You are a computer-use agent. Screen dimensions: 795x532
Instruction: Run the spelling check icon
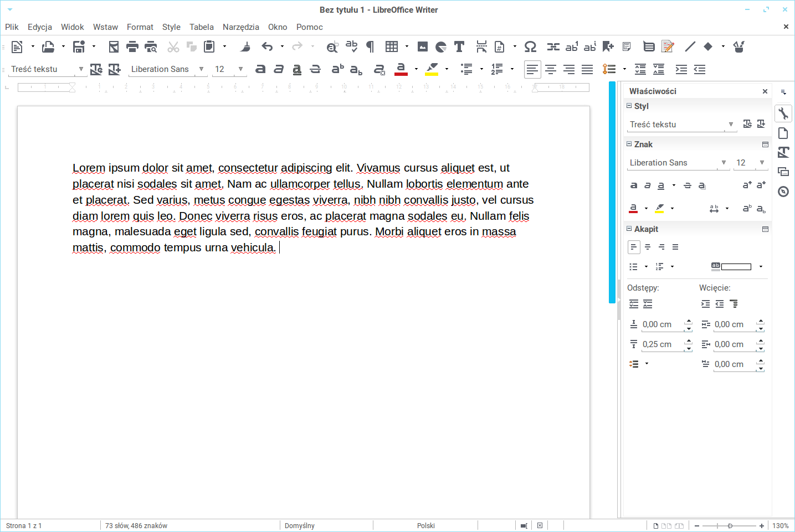coord(351,47)
